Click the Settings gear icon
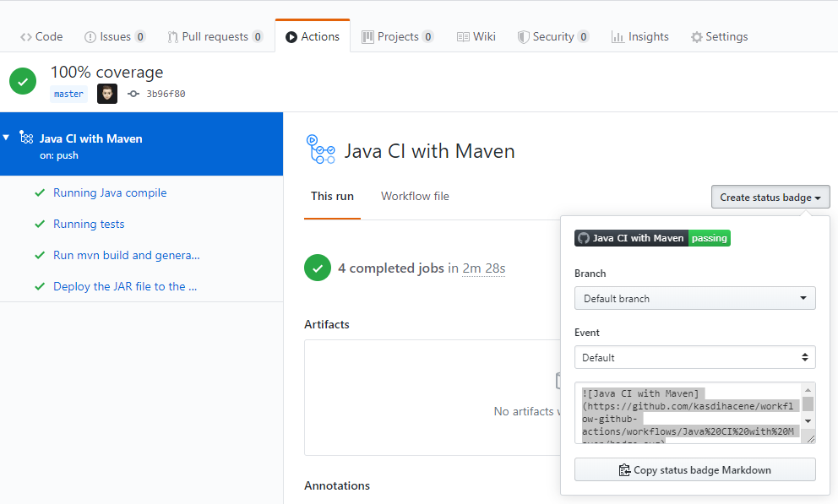Image resolution: width=838 pixels, height=504 pixels. 696,37
